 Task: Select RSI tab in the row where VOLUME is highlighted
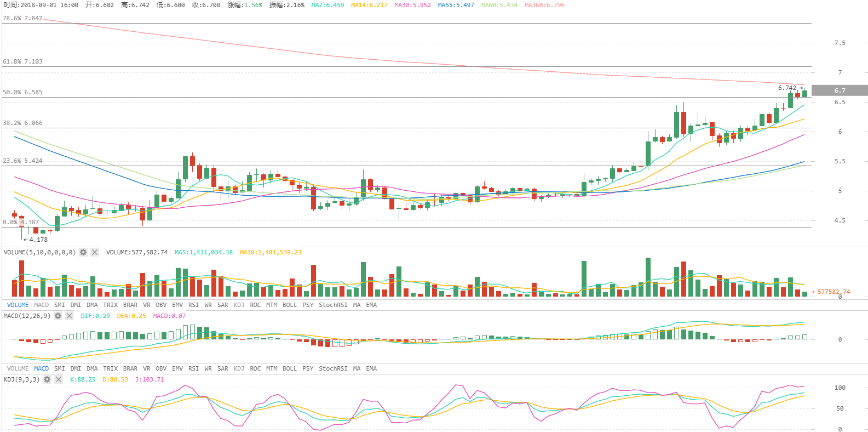pyautogui.click(x=193, y=305)
